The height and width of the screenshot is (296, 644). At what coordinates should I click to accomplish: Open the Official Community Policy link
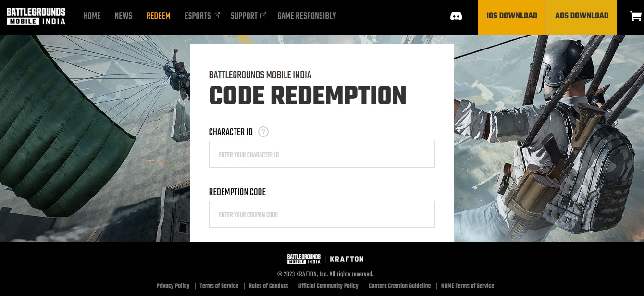tap(328, 285)
